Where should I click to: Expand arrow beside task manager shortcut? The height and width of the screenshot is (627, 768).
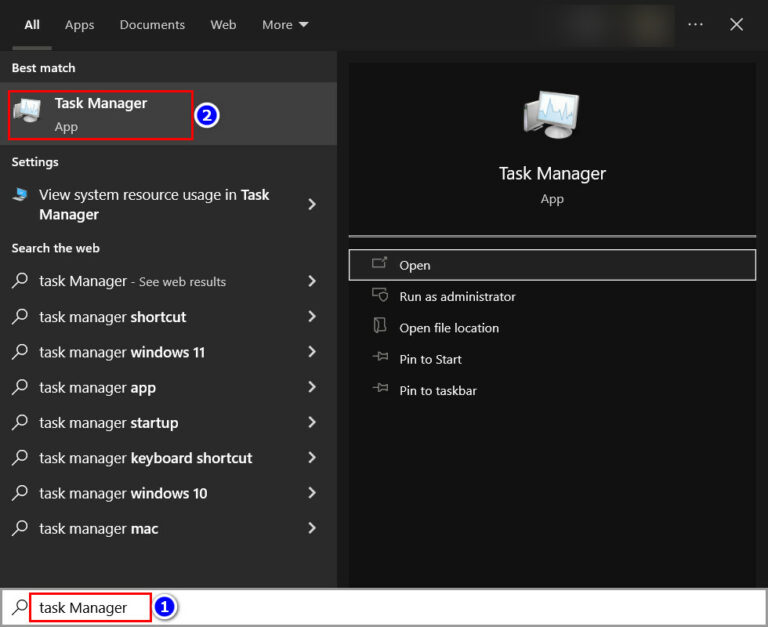312,317
